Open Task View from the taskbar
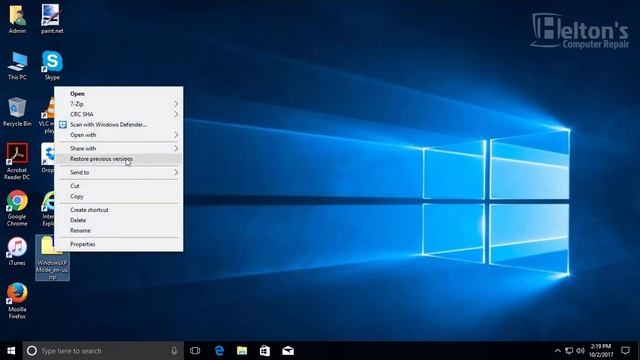Screen dimensions: 640x360 pyautogui.click(x=195, y=351)
